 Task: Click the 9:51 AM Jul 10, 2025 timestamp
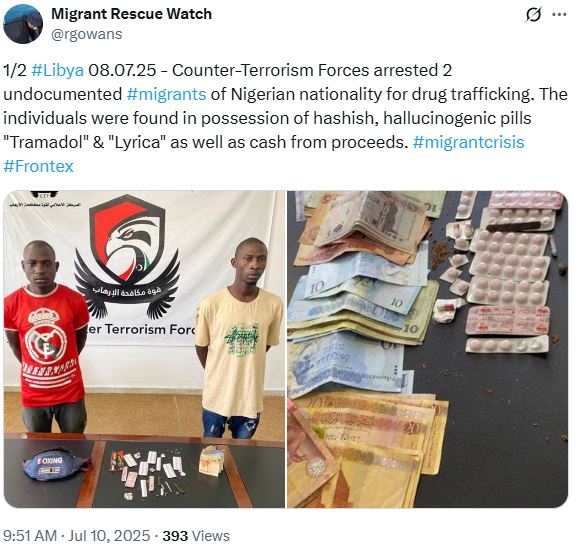point(77,535)
